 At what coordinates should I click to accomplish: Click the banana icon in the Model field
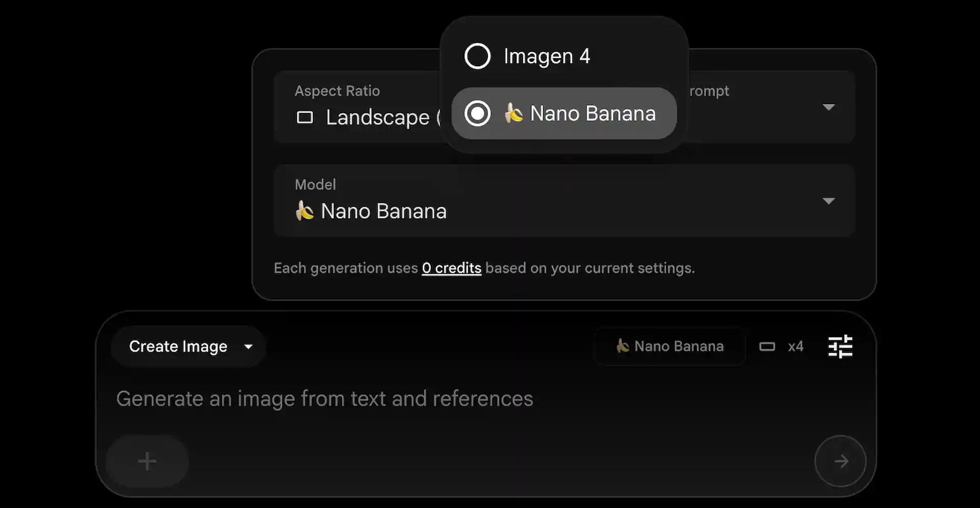click(305, 211)
